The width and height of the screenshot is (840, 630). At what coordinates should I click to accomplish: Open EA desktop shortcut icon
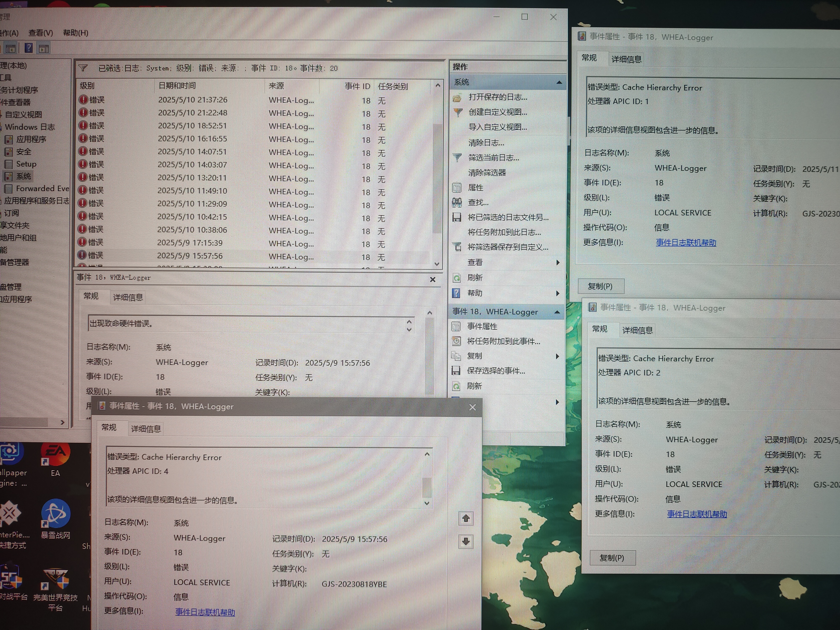pos(55,453)
